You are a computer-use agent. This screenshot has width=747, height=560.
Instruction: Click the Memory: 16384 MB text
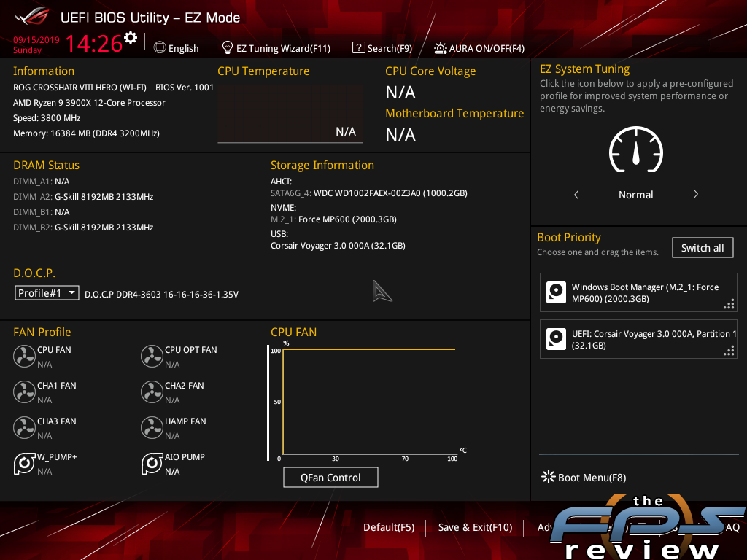[86, 133]
